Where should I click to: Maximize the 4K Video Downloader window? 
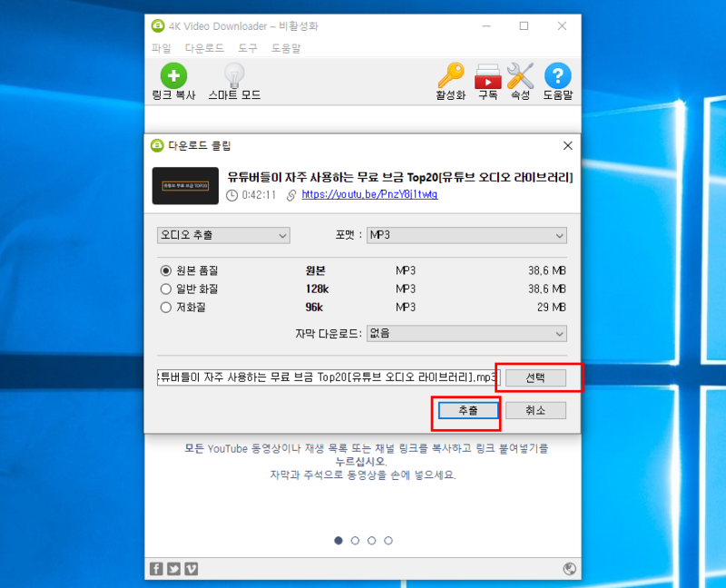[x=524, y=26]
